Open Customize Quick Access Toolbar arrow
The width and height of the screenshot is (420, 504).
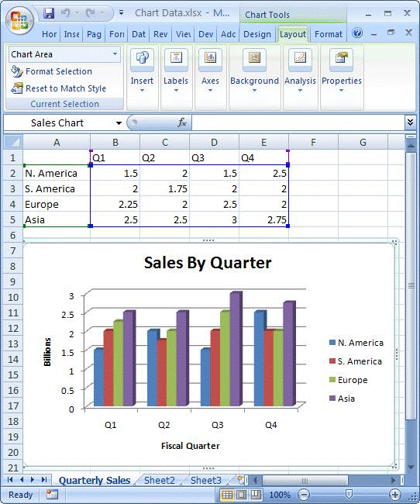click(x=121, y=13)
